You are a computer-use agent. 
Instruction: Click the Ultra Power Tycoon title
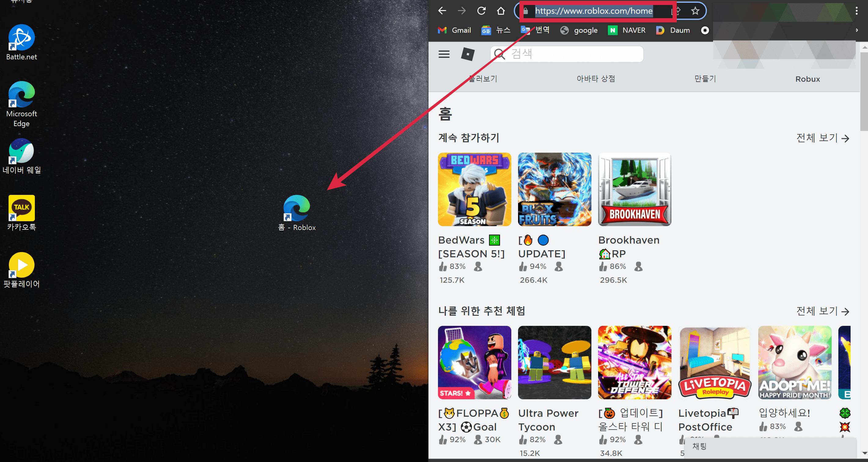[x=548, y=419]
